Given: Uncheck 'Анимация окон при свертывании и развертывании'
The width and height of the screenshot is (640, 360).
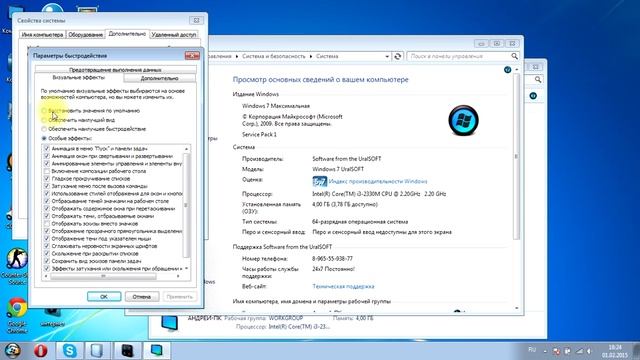Looking at the screenshot, I should 47,156.
